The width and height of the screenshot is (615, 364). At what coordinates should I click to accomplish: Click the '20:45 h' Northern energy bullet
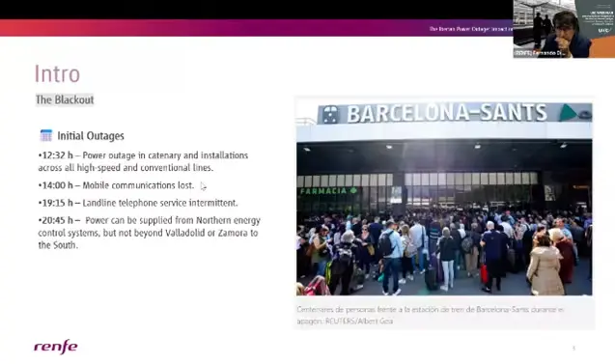tap(149, 233)
